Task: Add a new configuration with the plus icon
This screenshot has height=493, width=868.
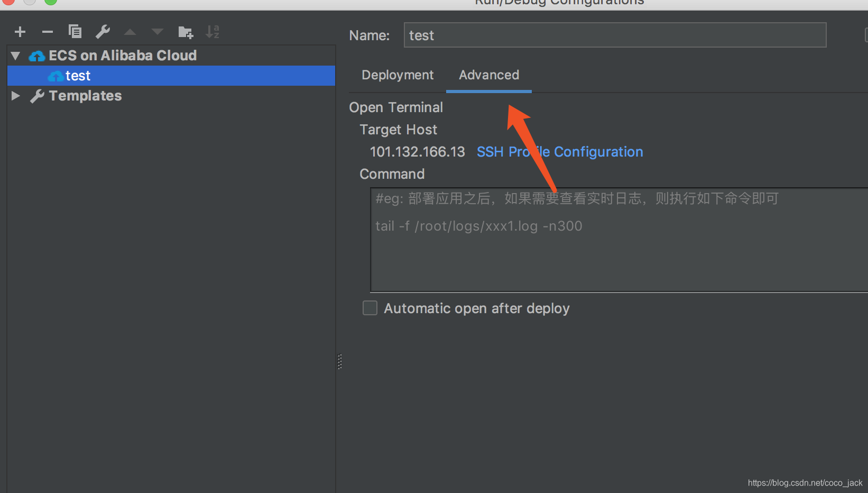Action: (x=20, y=32)
